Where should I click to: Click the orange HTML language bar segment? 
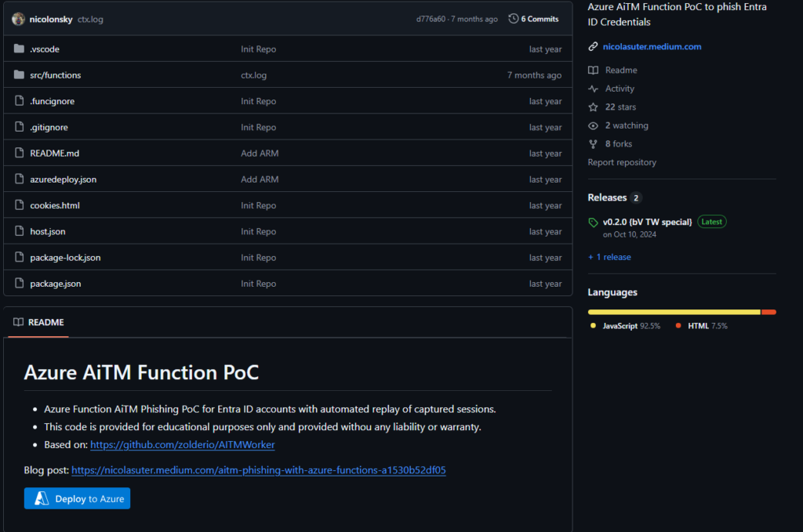768,312
